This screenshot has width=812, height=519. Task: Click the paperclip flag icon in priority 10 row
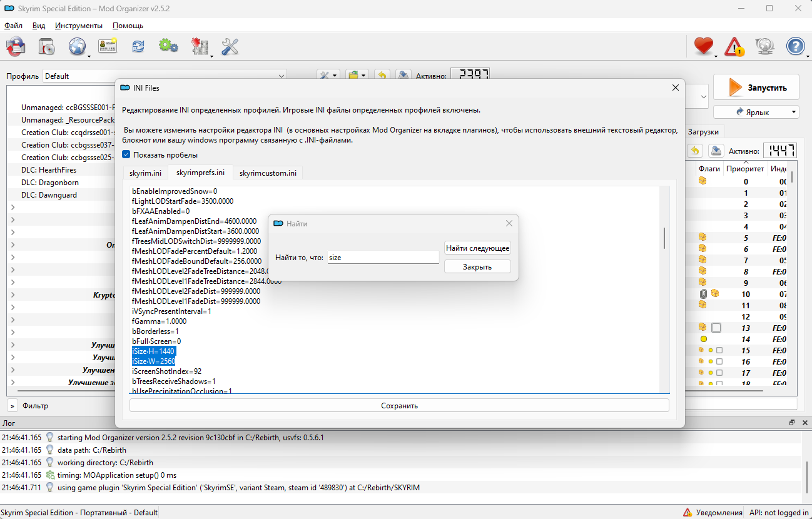tap(704, 294)
